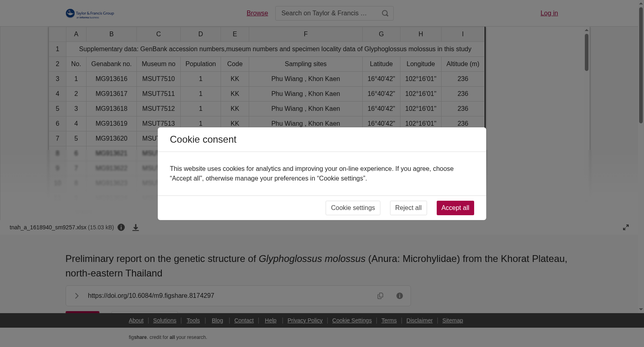Click the Sampling sites header cell

pos(305,64)
